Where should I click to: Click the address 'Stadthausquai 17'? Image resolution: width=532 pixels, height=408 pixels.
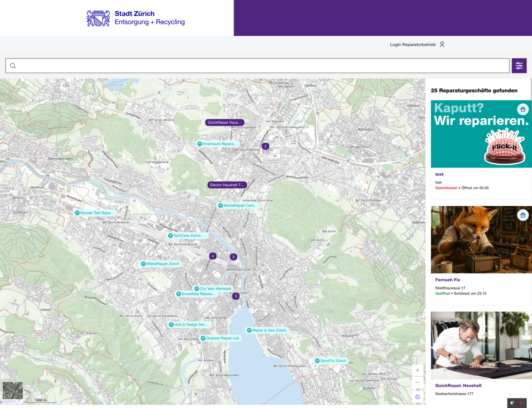point(450,288)
